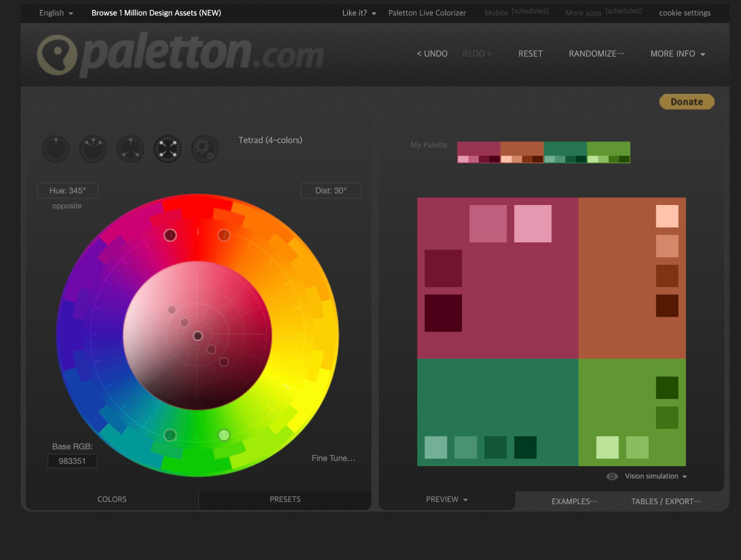Click the medium pink square in preview
This screenshot has height=560, width=741.
[x=488, y=223]
